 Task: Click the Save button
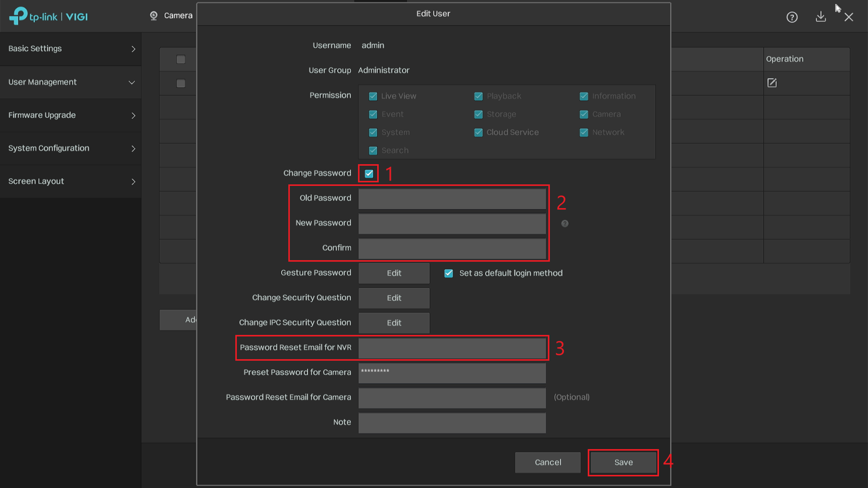623,462
